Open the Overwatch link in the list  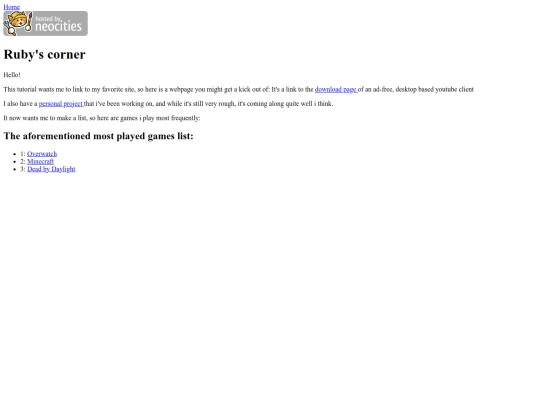pyautogui.click(x=42, y=154)
